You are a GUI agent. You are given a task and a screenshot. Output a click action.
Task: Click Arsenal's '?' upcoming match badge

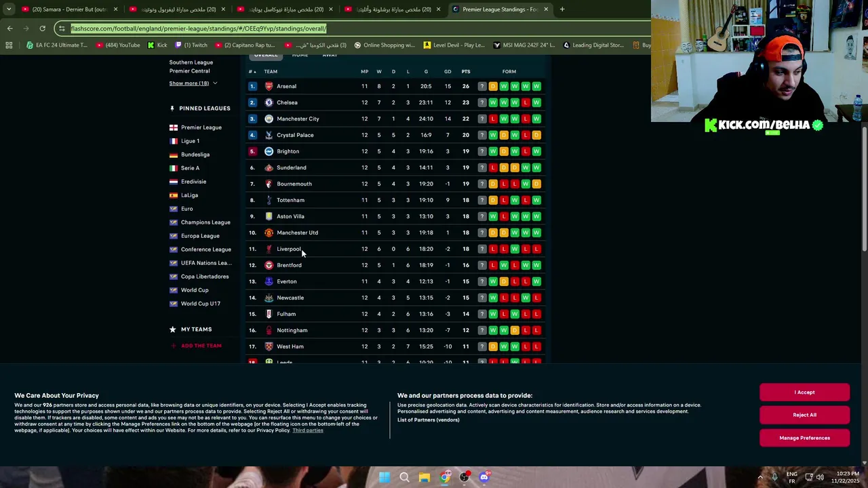point(482,86)
